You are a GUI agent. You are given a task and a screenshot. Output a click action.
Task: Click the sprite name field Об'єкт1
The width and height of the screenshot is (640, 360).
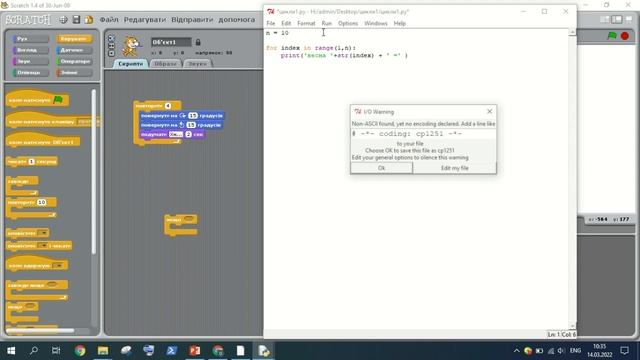pos(171,42)
